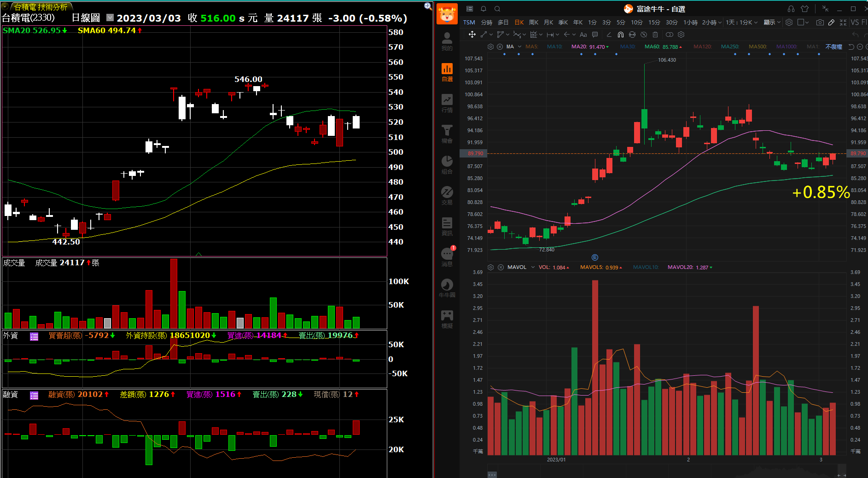Open the 組合 portfolio sidebar icon
This screenshot has height=478, width=868.
tap(447, 165)
